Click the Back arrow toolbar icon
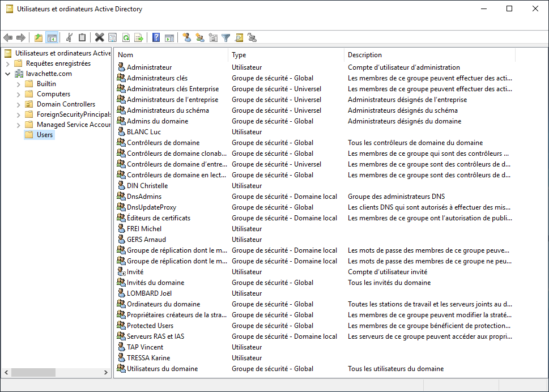This screenshot has height=392, width=549. click(x=8, y=37)
